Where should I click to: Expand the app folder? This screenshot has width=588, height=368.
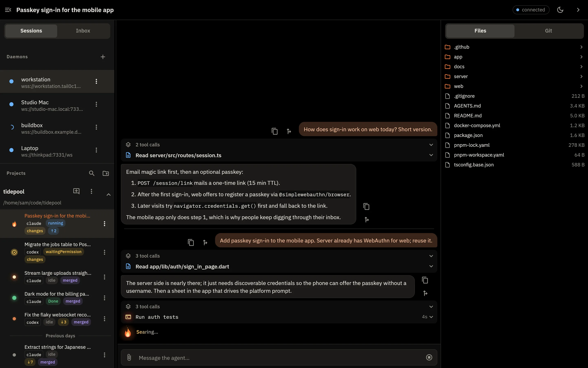[x=514, y=57]
